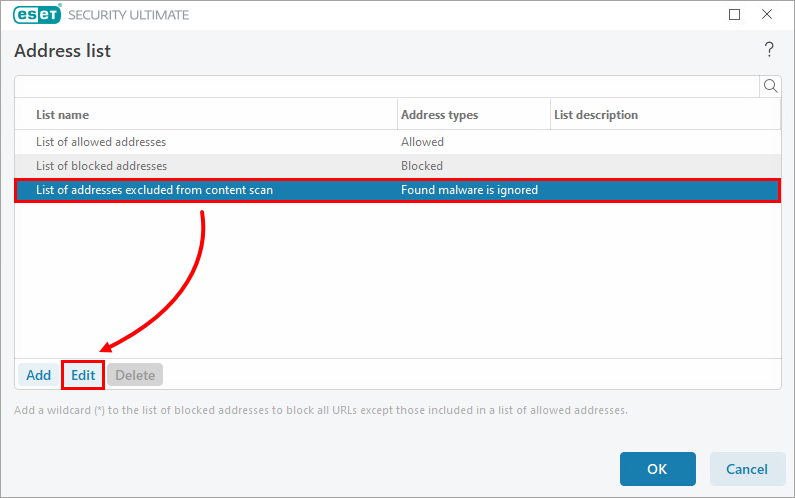Click the Blocked address type cell
Image resolution: width=795 pixels, height=498 pixels.
[421, 166]
